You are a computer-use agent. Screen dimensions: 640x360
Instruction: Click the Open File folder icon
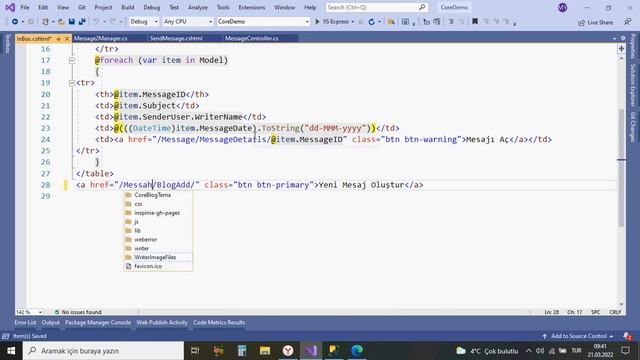click(x=61, y=22)
